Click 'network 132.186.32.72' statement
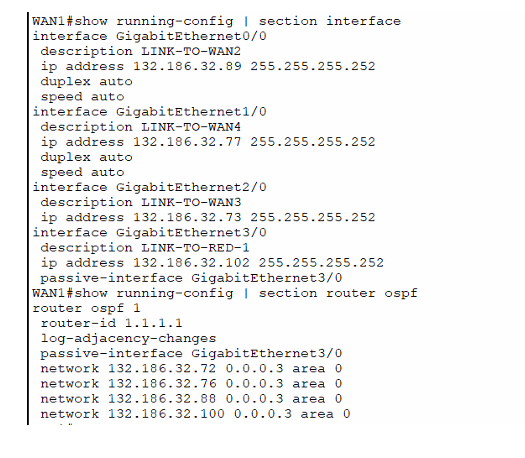The width and height of the screenshot is (525, 458). pyautogui.click(x=191, y=369)
